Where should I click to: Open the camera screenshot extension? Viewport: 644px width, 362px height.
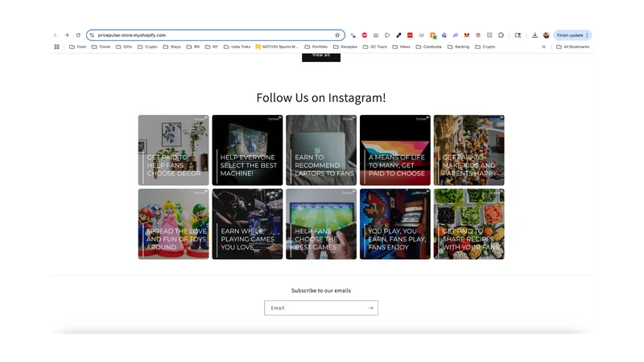coord(376,35)
